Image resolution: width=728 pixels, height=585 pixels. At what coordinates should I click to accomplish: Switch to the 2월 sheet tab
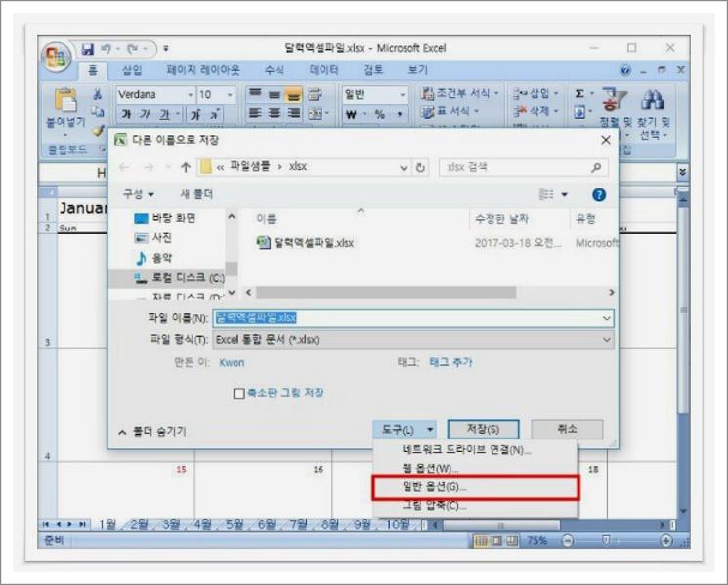click(x=140, y=524)
